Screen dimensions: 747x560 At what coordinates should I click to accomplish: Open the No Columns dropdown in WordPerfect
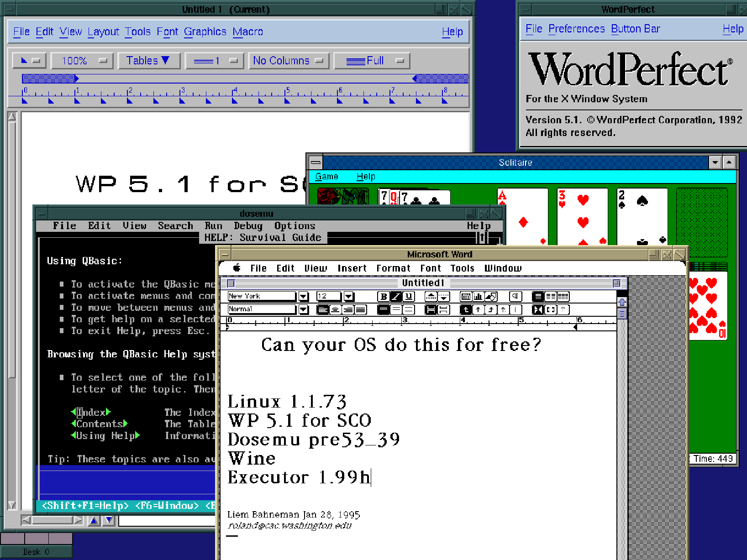(289, 61)
